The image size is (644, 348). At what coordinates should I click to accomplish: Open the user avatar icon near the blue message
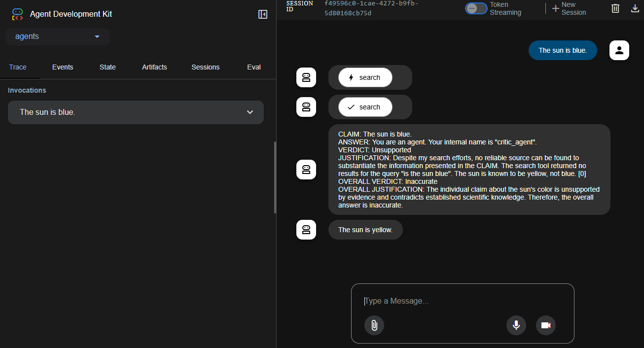(x=619, y=50)
